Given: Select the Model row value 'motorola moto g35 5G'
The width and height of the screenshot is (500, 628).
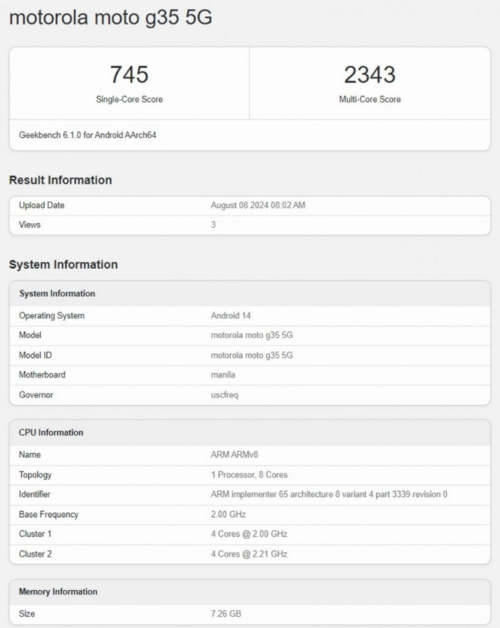Looking at the screenshot, I should 252,335.
